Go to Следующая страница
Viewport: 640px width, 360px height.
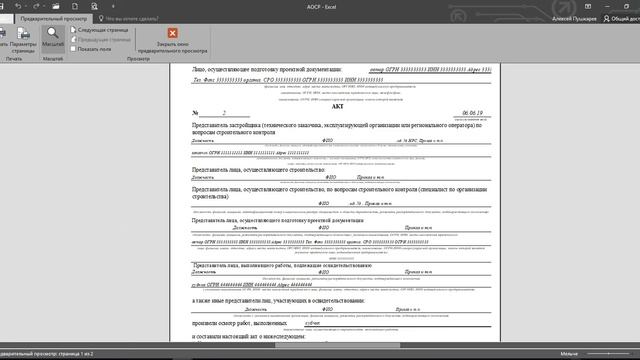[99, 30]
